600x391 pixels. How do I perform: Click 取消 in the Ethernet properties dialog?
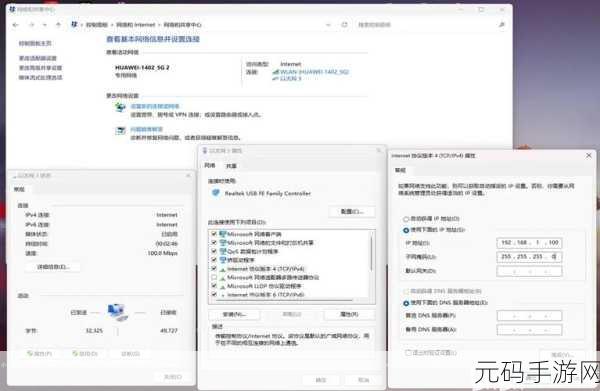click(363, 380)
